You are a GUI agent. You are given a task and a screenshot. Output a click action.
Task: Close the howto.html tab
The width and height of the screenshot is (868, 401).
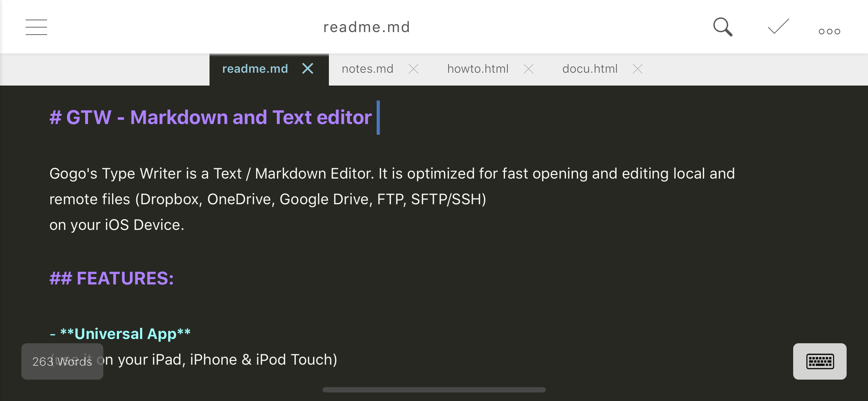tap(528, 69)
